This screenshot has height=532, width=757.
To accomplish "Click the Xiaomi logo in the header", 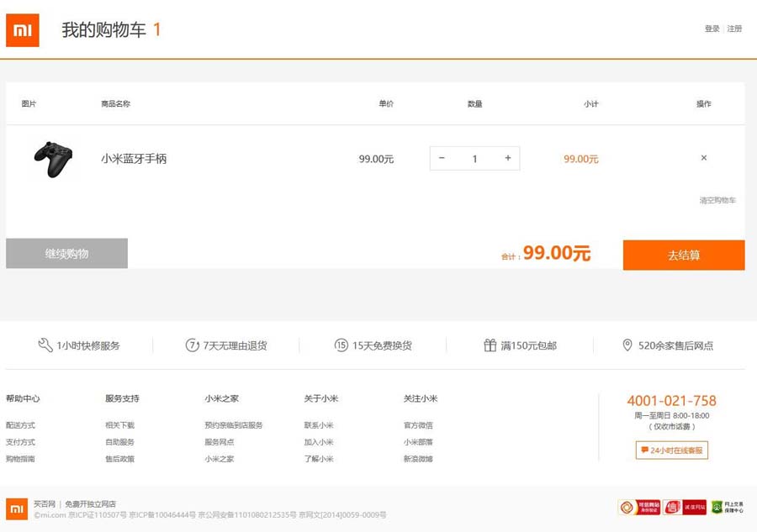I will click(x=23, y=30).
